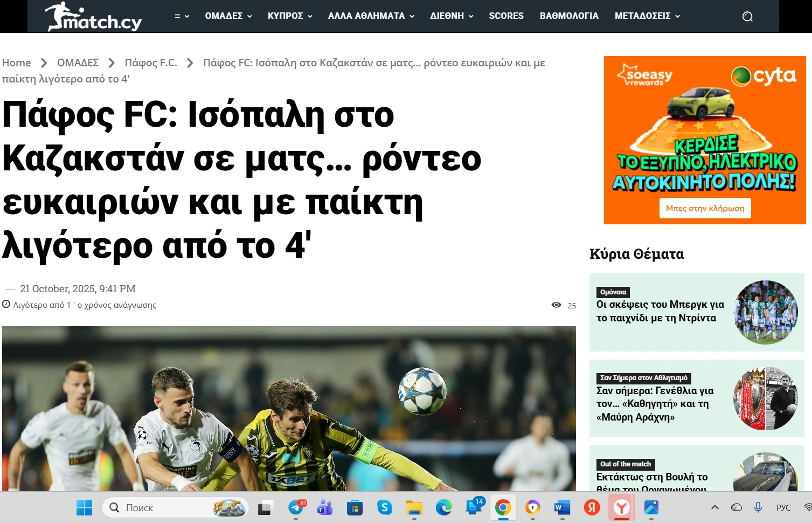The image size is (812, 523).
Task: Open the Μπεργκ Ντρίντα article thumbnail
Action: pyautogui.click(x=766, y=312)
